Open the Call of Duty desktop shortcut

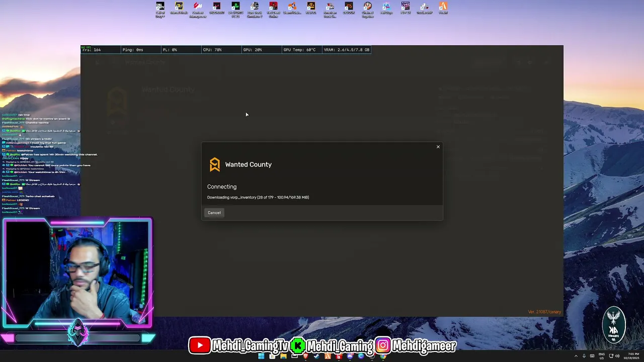pos(160,10)
